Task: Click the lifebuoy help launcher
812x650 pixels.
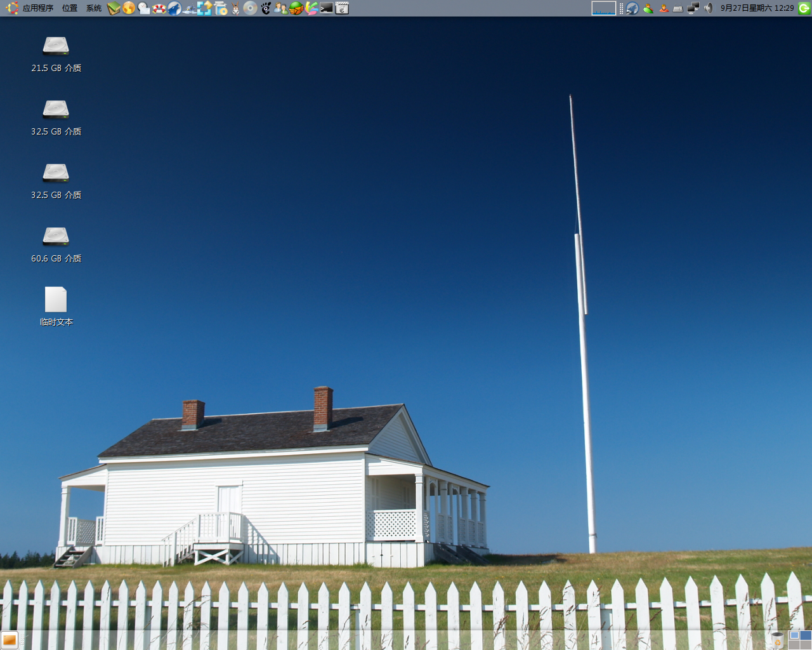Action: click(159, 8)
